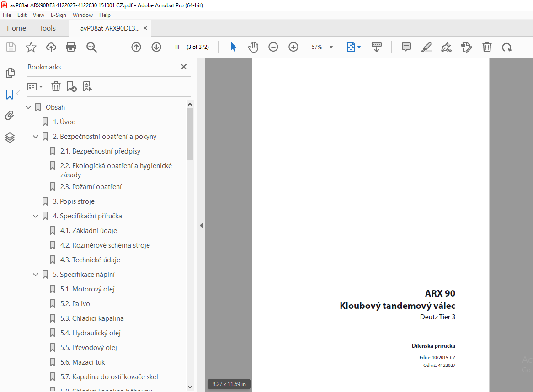Click the fit page view icon

point(351,47)
